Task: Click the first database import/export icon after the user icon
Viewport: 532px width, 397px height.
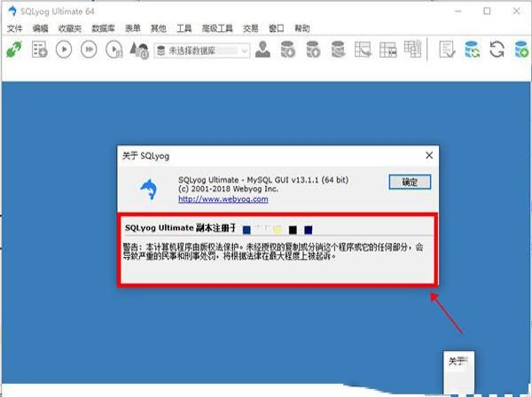Action: click(x=287, y=50)
